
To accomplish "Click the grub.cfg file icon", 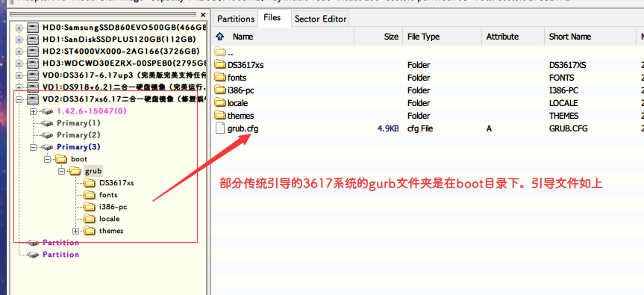I will point(221,128).
